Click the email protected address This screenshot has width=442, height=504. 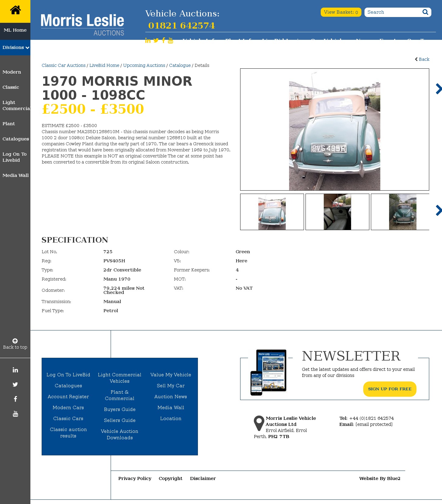[x=374, y=424]
